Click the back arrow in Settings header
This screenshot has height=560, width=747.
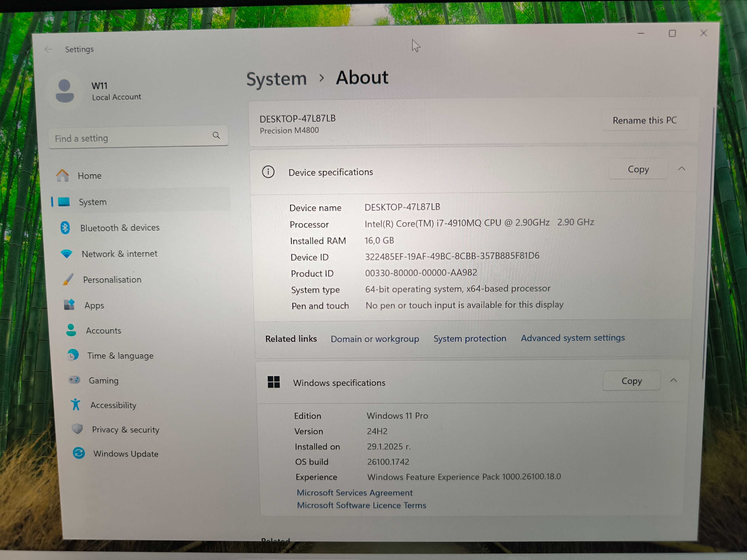click(x=48, y=50)
